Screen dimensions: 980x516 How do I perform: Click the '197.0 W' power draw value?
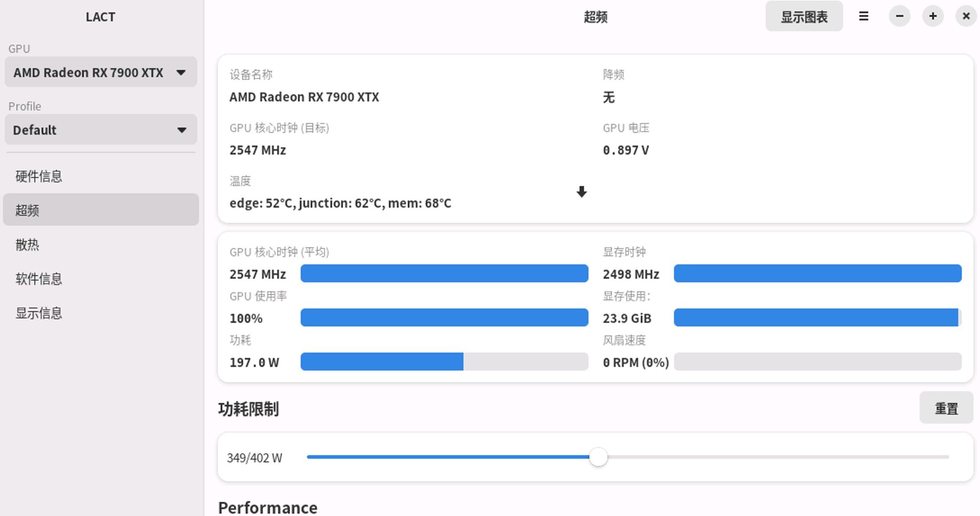point(254,362)
